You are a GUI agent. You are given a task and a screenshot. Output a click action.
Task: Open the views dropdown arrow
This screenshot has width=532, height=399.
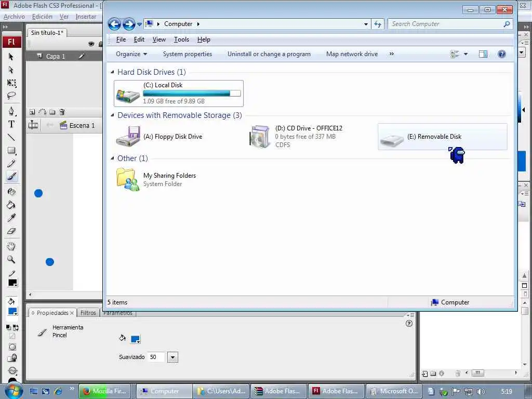466,54
